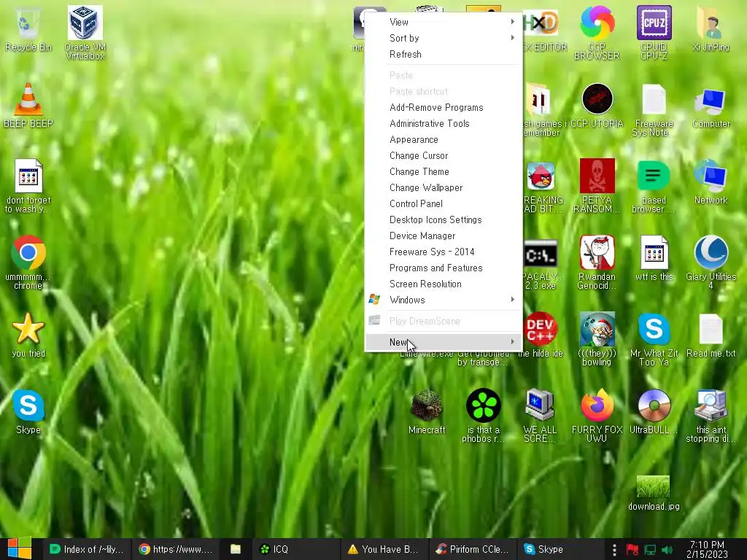
Task: Open Administrative Tools from context menu
Action: [x=444, y=123]
